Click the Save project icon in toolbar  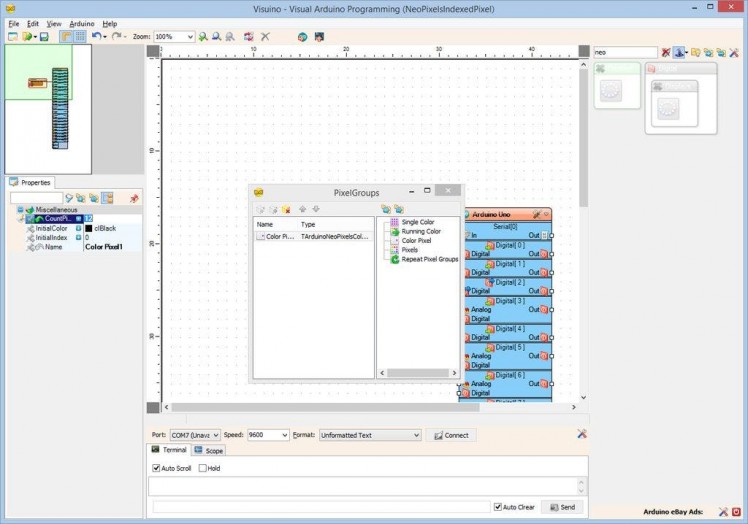pyautogui.click(x=44, y=37)
